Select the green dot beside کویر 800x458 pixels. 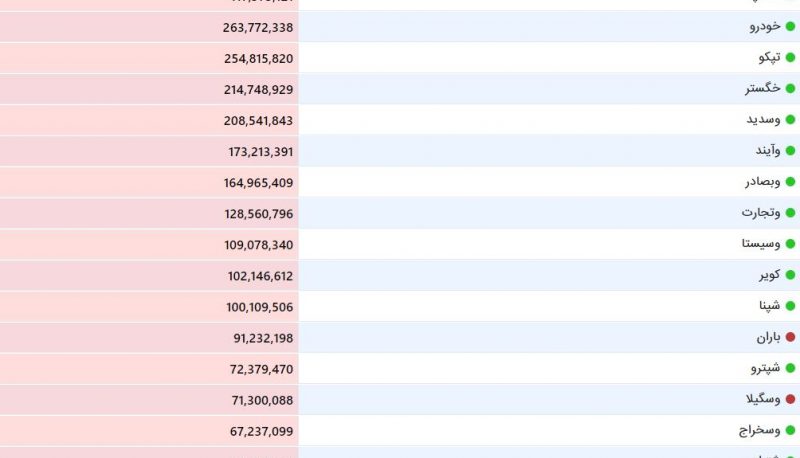pos(790,275)
